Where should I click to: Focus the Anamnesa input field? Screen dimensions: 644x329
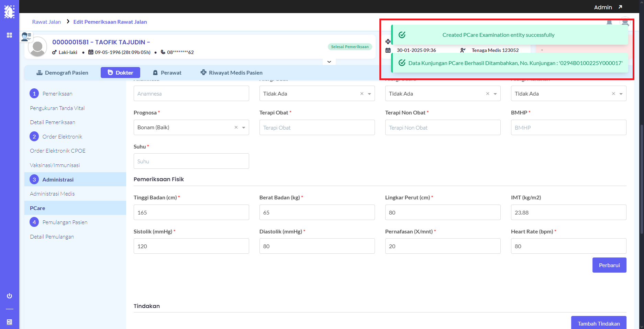191,94
